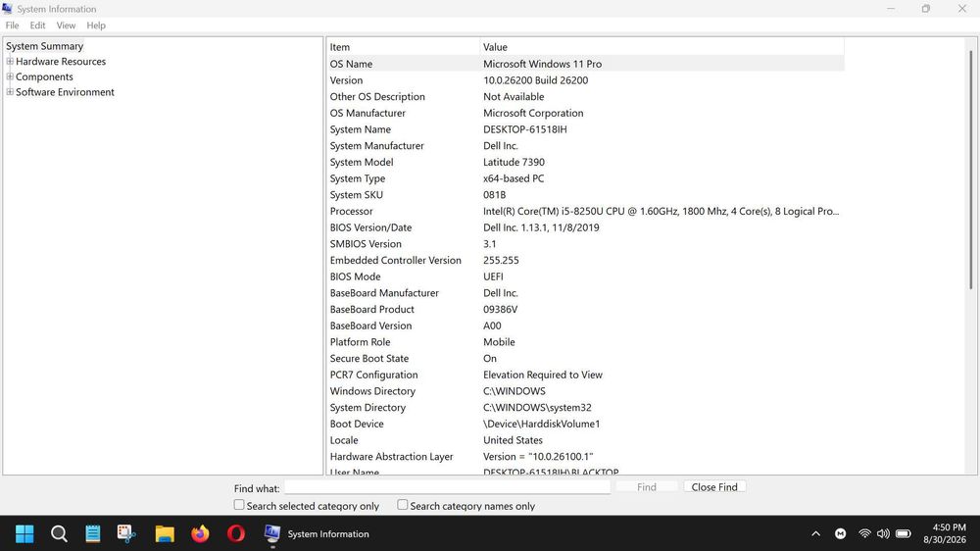Open Wi-Fi network settings
The width and height of the screenshot is (980, 551).
pos(865,533)
